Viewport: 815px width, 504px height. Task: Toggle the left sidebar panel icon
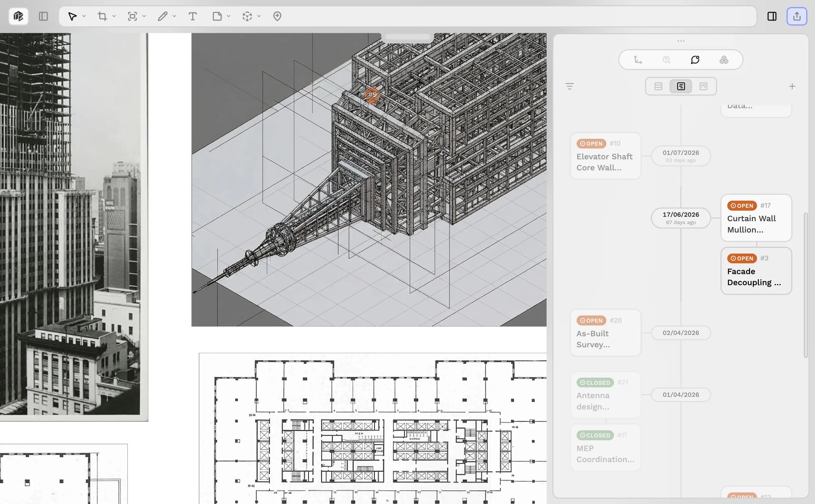43,16
